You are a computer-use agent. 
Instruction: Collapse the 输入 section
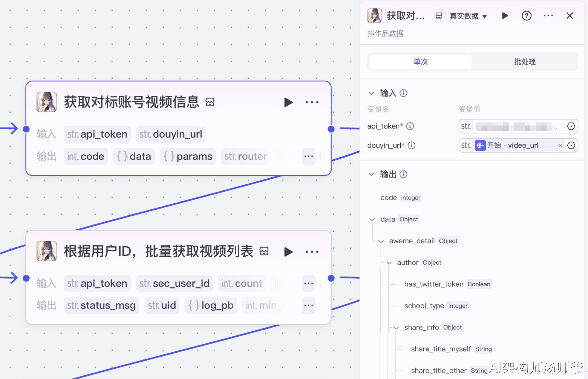pos(371,94)
